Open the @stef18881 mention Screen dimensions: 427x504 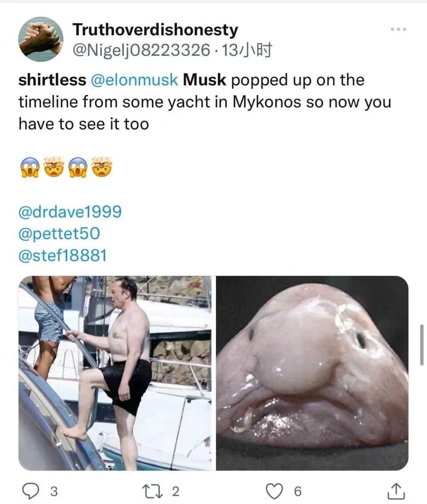click(x=63, y=255)
